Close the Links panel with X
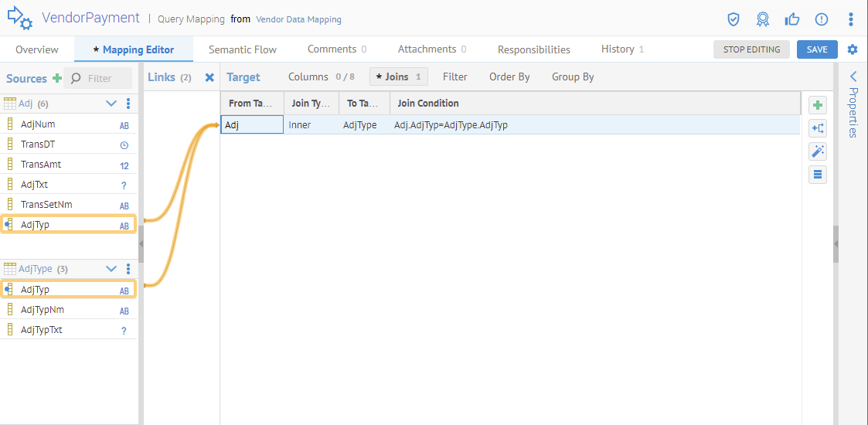868x425 pixels. click(x=209, y=77)
